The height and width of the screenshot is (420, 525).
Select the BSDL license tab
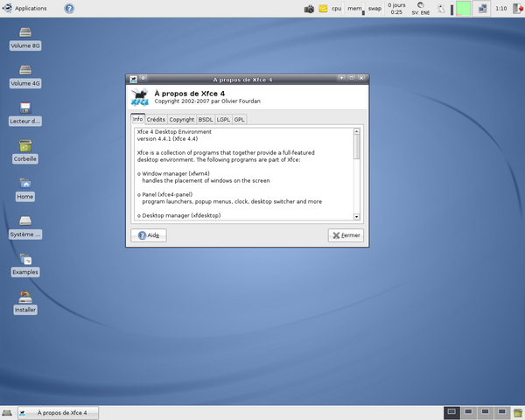[206, 119]
